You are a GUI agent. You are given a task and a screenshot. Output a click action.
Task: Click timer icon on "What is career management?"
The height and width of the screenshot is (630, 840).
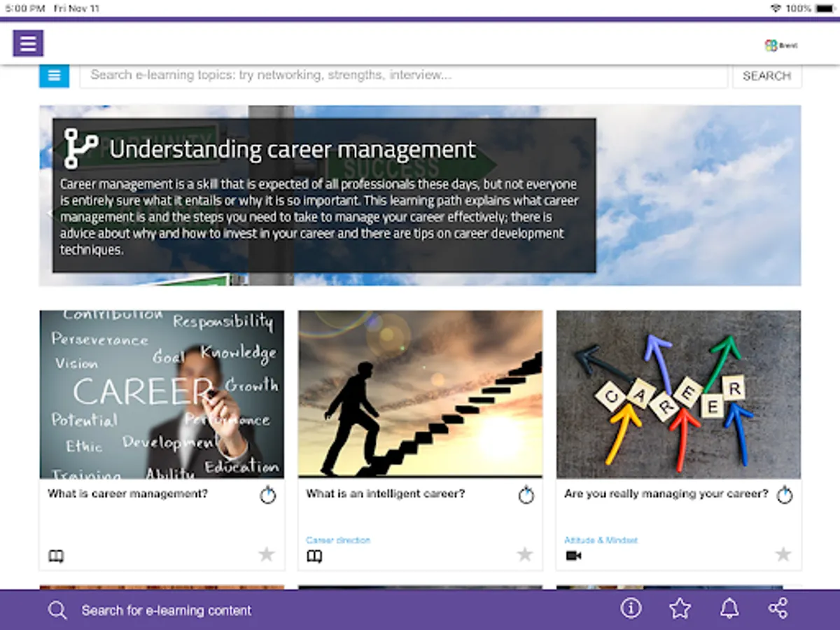267,495
